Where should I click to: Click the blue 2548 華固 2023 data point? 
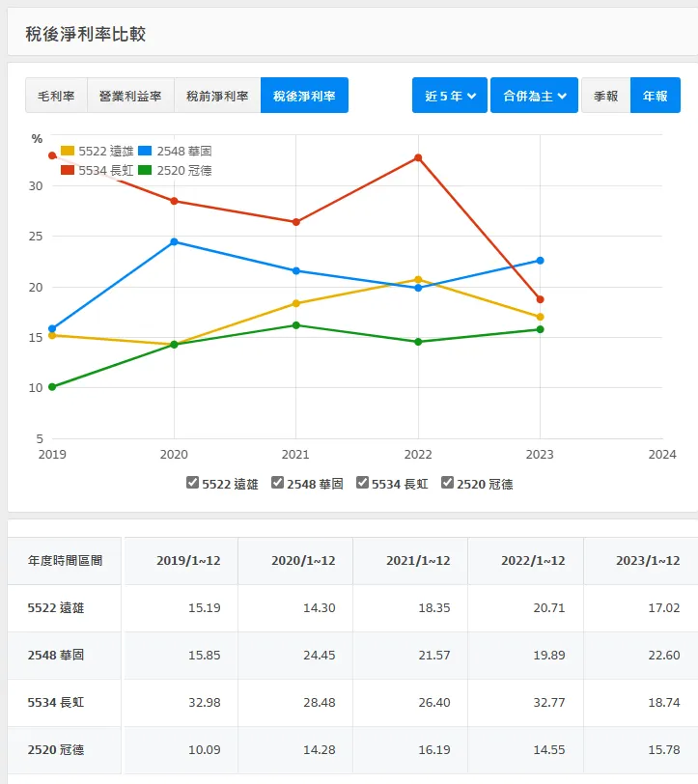coord(540,261)
